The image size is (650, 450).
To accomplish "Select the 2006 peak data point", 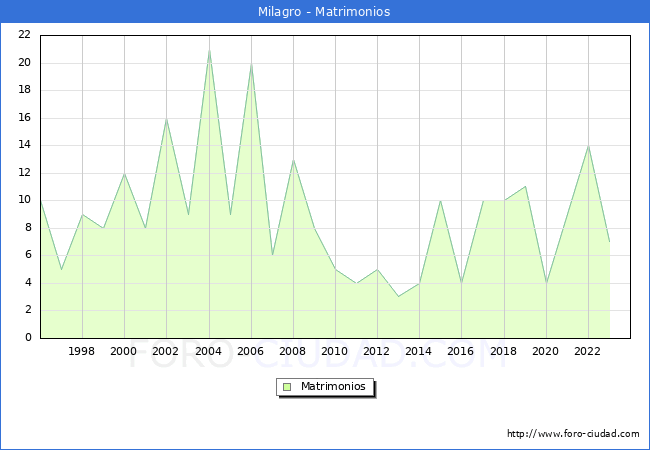I will [x=251, y=63].
